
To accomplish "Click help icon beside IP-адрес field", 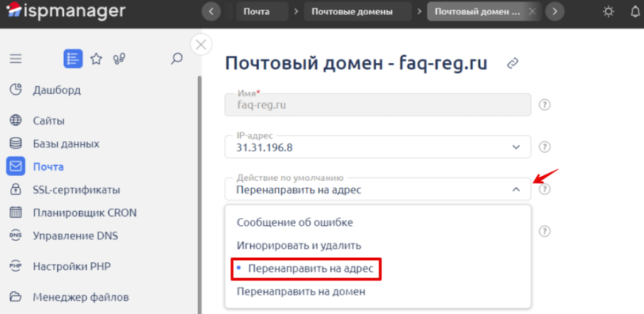I will pos(545,147).
